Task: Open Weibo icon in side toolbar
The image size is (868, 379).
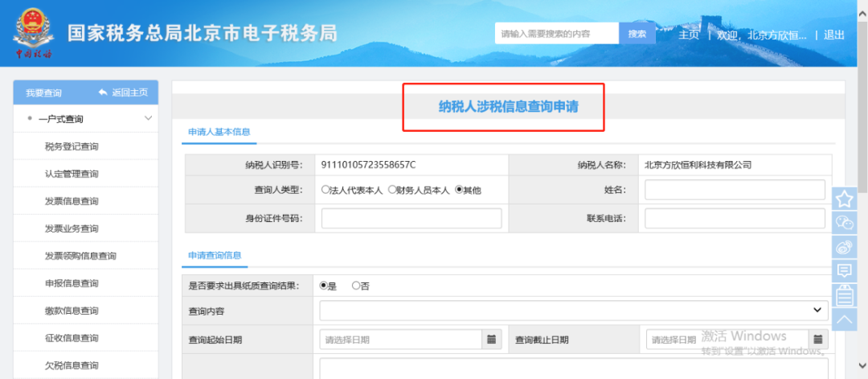Action: (845, 246)
